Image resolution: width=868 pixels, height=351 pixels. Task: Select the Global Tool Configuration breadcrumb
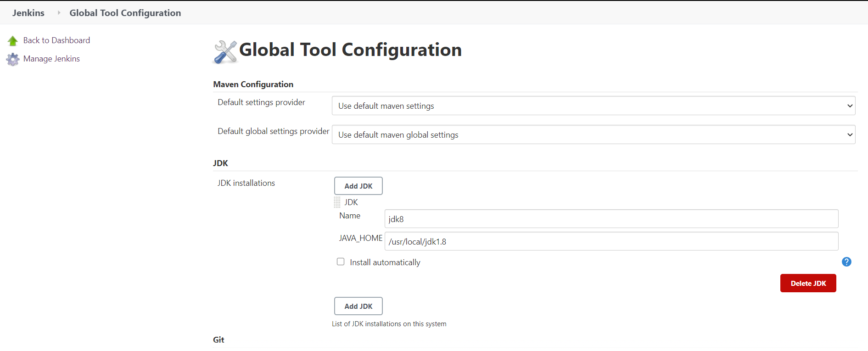125,13
